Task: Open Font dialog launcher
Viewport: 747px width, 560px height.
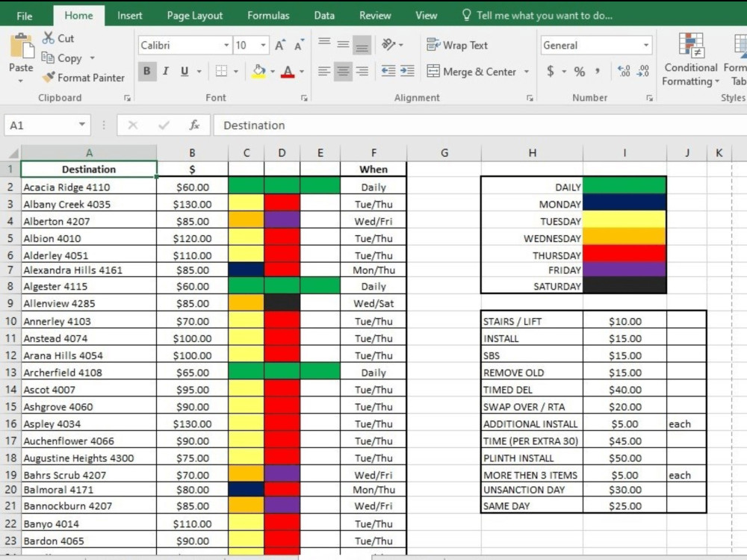Action: (x=304, y=98)
